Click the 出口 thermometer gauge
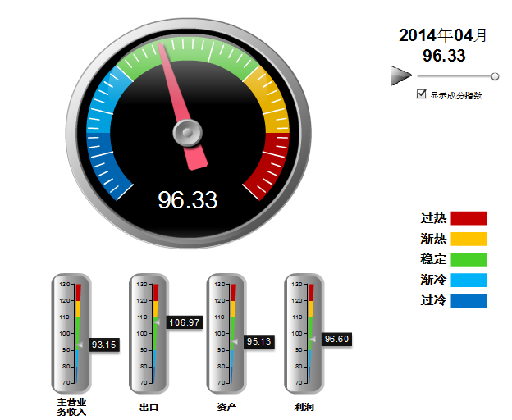512x420 pixels. click(x=149, y=334)
